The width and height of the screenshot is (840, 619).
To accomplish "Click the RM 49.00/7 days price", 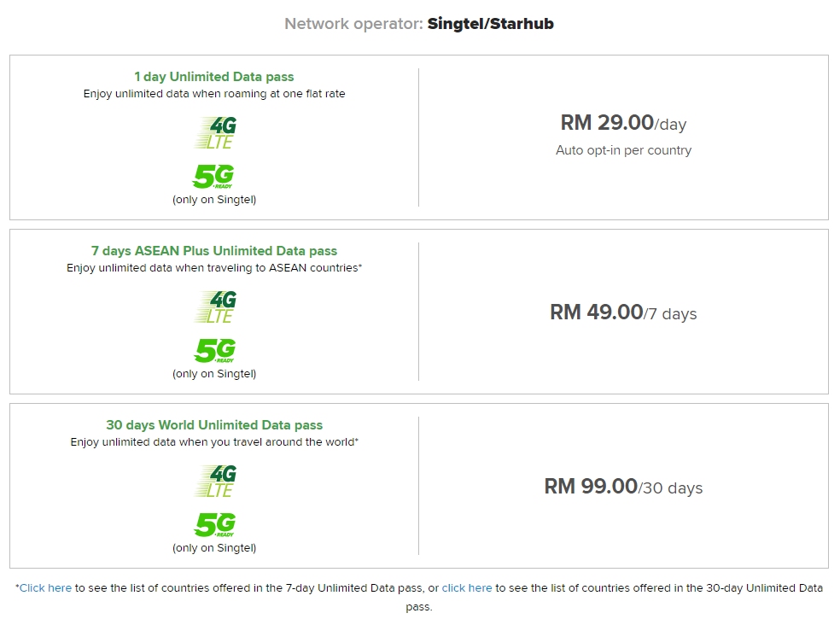I will 623,312.
